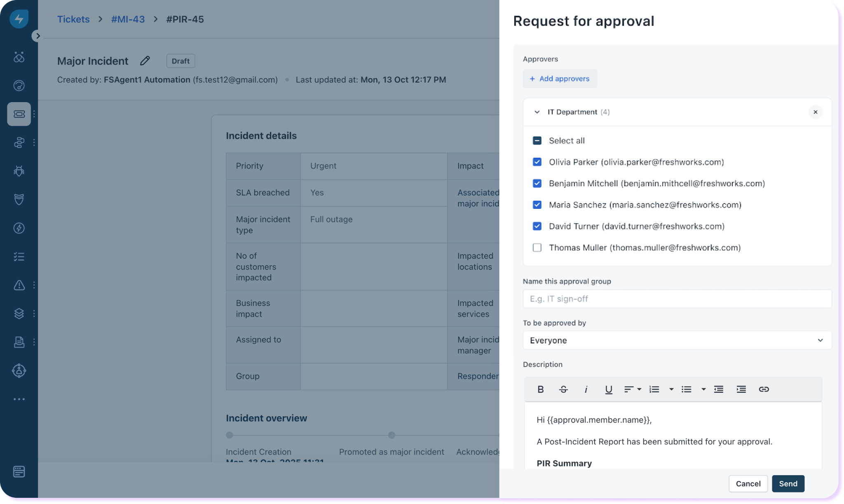The height and width of the screenshot is (504, 844).
Task: Click Add approvers button
Action: coord(560,79)
